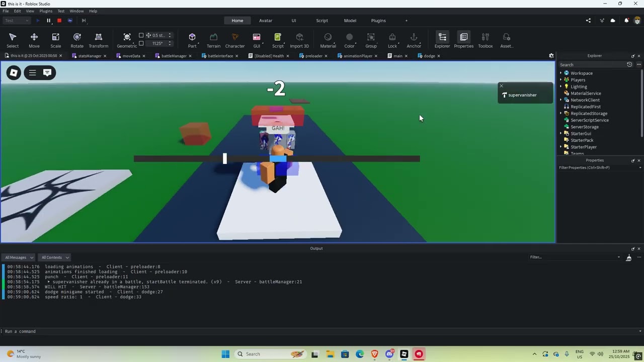Viewport: 644px width, 362px height.
Task: Expand the Lighting tree node
Action: tap(561, 86)
